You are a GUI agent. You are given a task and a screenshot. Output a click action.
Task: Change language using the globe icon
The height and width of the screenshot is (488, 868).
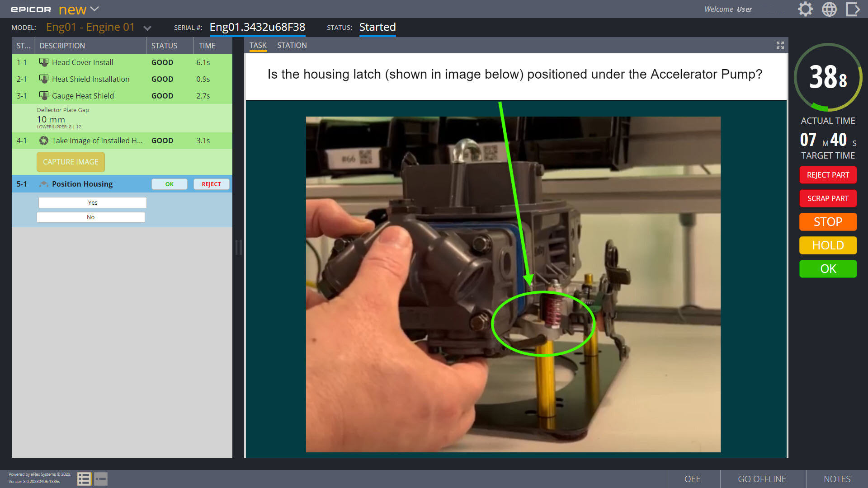click(x=830, y=9)
